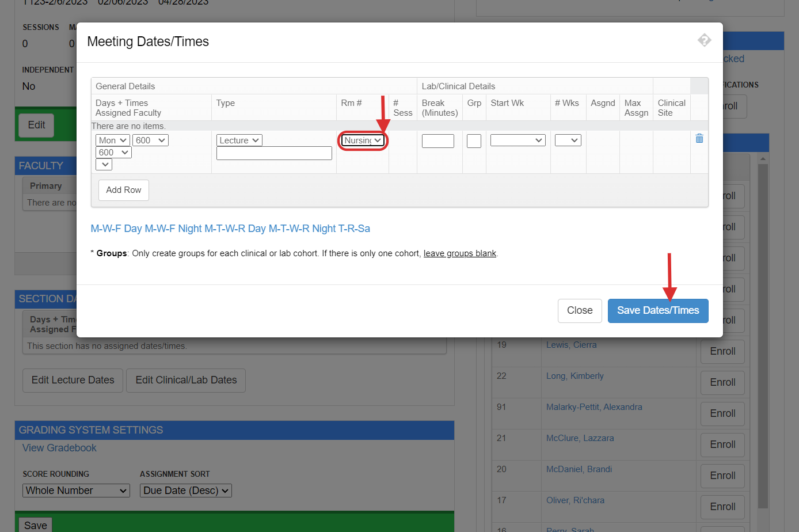This screenshot has height=532, width=799.
Task: Delete the meeting row with trash icon
Action: click(x=699, y=138)
